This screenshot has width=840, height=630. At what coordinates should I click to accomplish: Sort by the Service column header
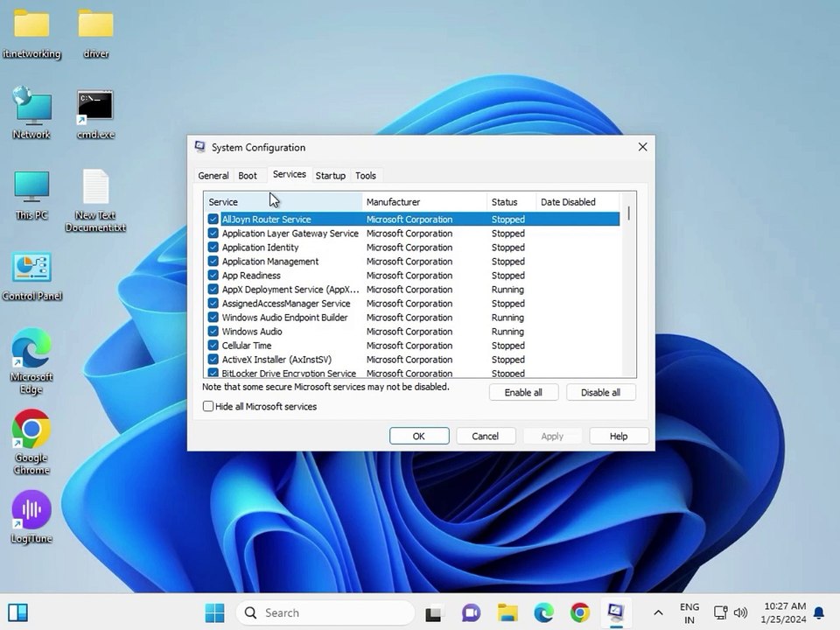pyautogui.click(x=283, y=202)
